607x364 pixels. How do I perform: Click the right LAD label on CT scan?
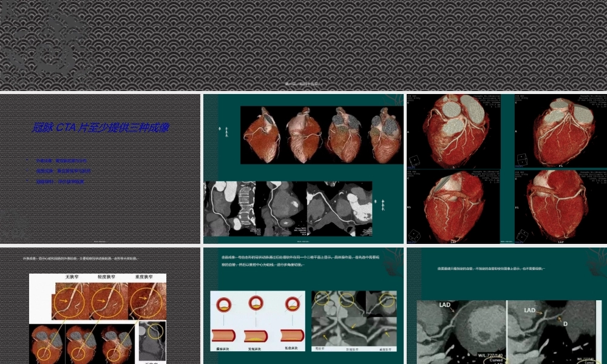click(x=529, y=311)
